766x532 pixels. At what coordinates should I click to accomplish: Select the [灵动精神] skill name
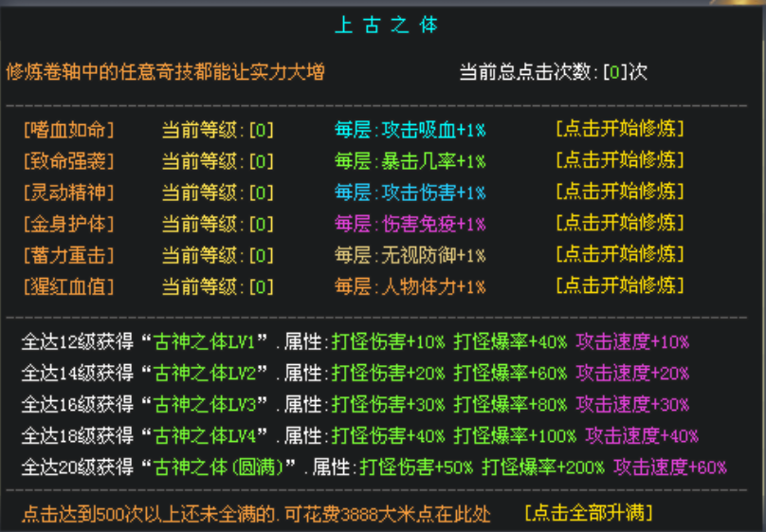pos(69,193)
